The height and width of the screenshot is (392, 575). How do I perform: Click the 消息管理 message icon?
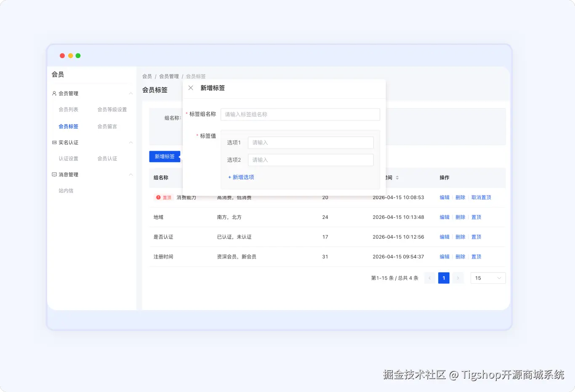[54, 174]
